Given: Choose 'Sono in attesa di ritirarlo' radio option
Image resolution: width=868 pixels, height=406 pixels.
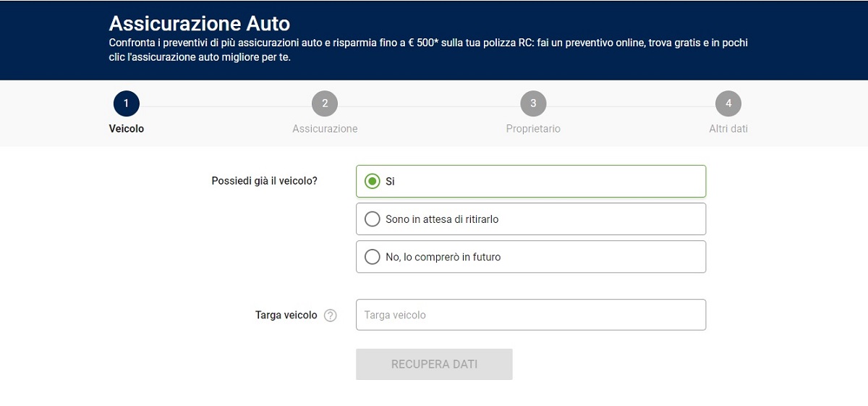Looking at the screenshot, I should (x=373, y=219).
